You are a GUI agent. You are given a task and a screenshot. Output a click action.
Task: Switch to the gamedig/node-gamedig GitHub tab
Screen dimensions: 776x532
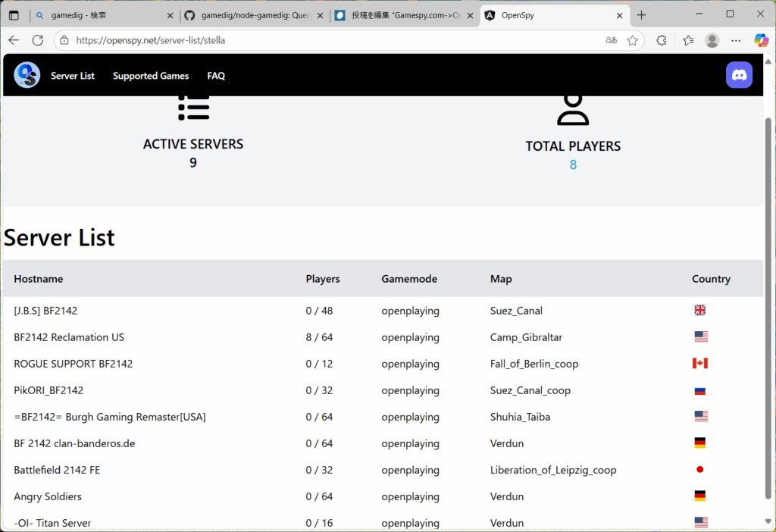(x=255, y=15)
